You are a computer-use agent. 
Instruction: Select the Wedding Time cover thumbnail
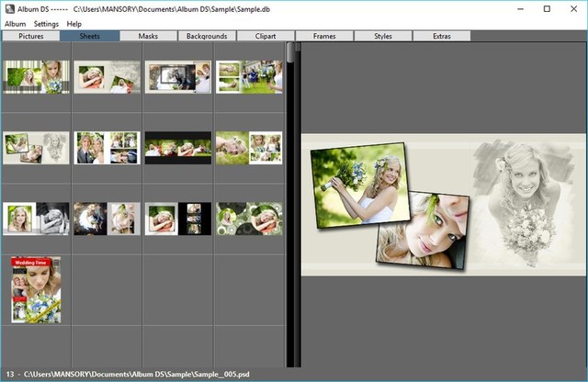[36, 289]
